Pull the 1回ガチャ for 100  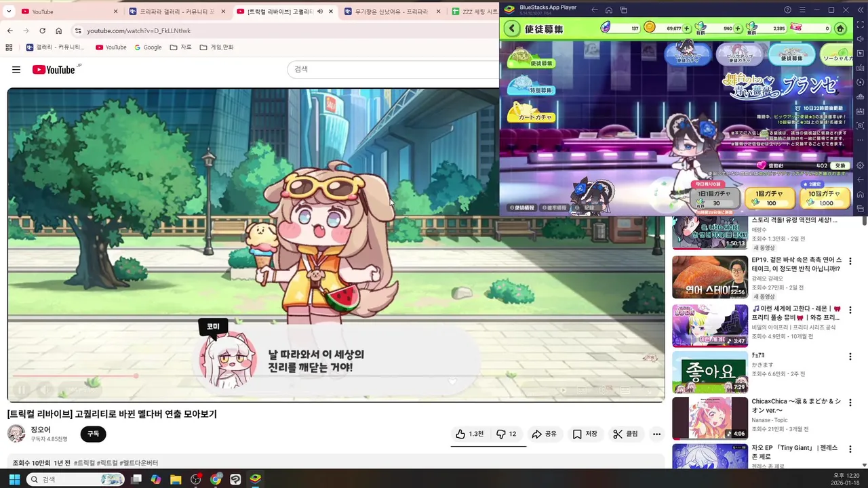770,198
